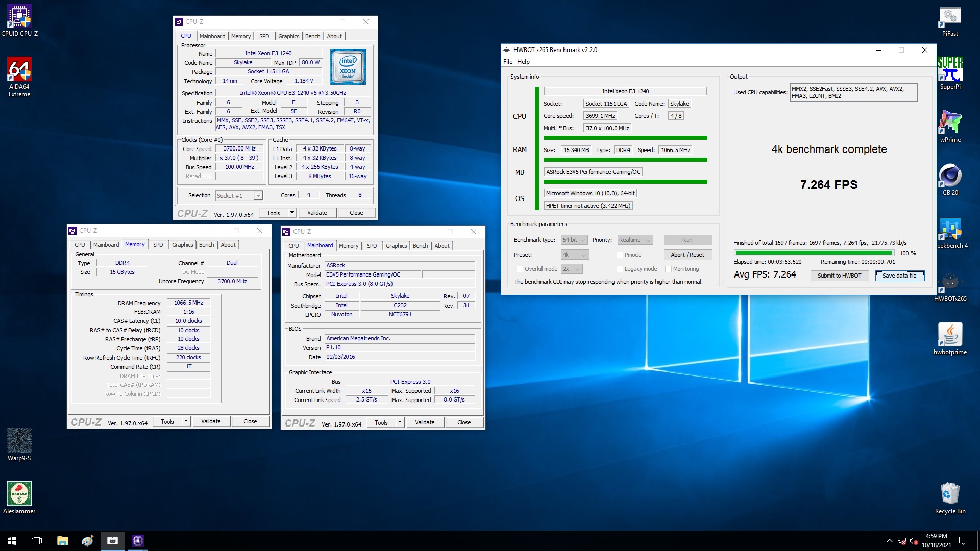The image size is (980, 551).
Task: Open the File menu in HWBOT x265
Action: tap(508, 62)
